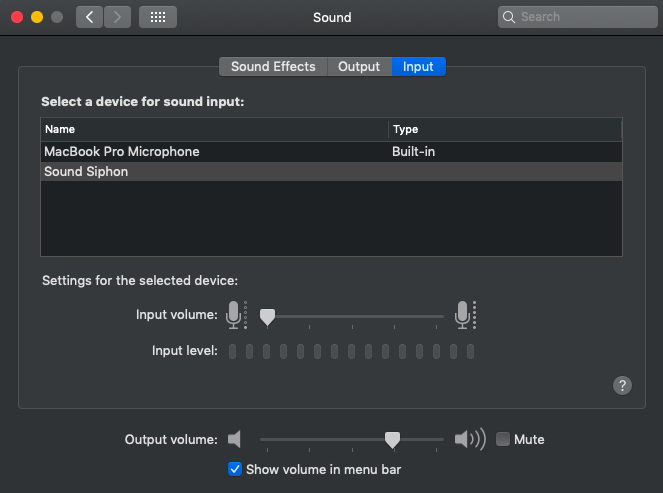The width and height of the screenshot is (663, 493).
Task: Select the Input tab
Action: (418, 66)
